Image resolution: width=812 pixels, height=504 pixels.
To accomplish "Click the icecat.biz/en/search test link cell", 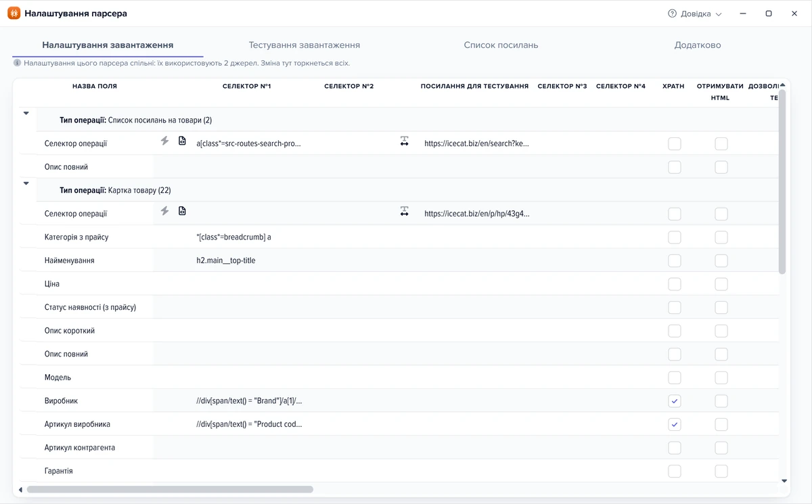I will pyautogui.click(x=477, y=143).
